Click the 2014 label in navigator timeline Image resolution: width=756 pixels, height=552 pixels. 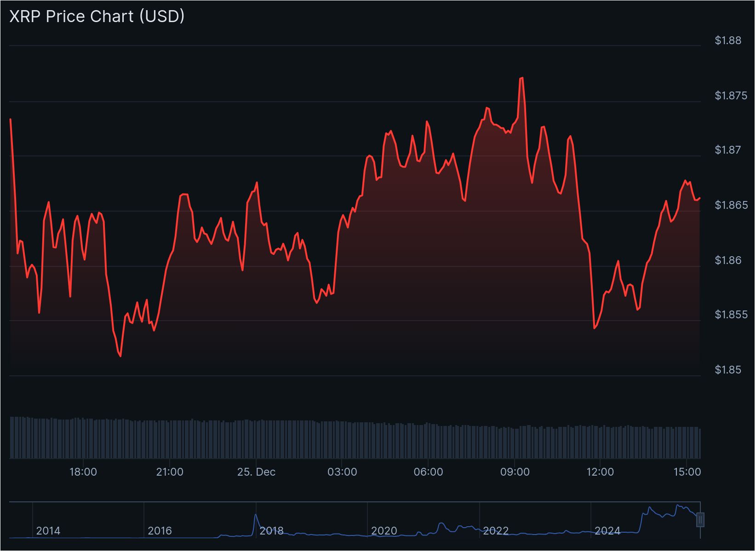tap(48, 531)
